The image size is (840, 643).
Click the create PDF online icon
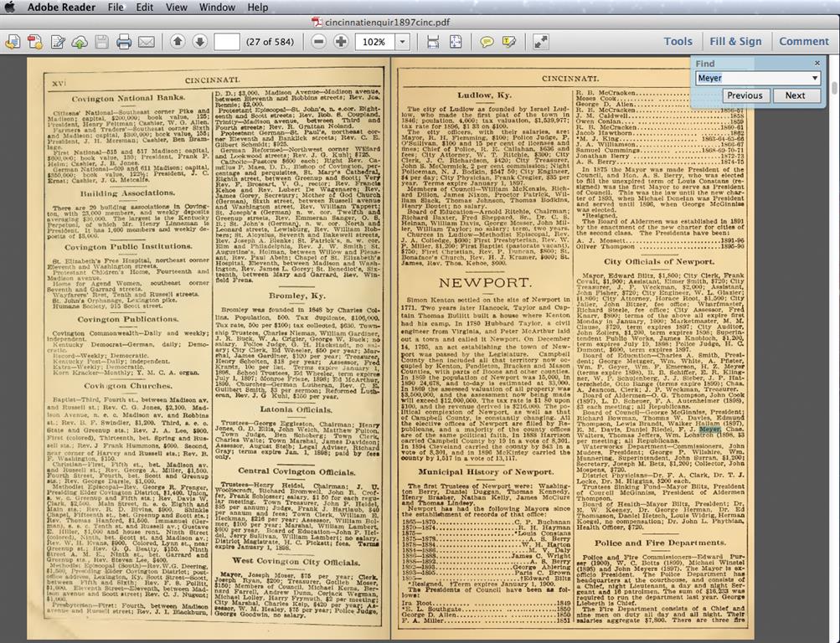click(35, 41)
